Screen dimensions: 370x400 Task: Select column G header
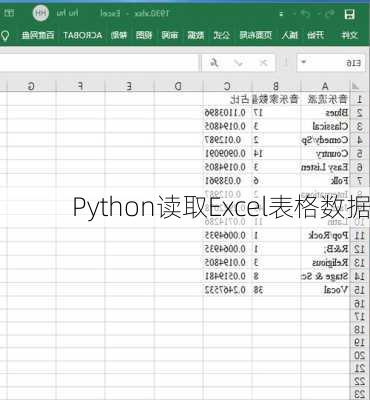point(32,86)
